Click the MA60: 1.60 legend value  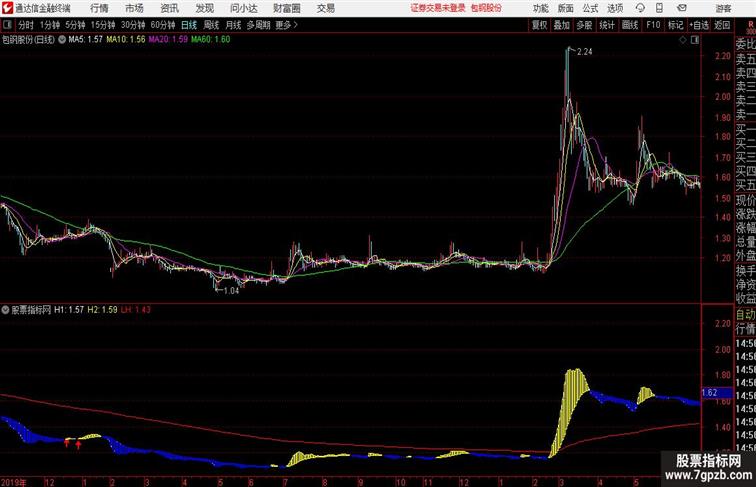coord(211,40)
